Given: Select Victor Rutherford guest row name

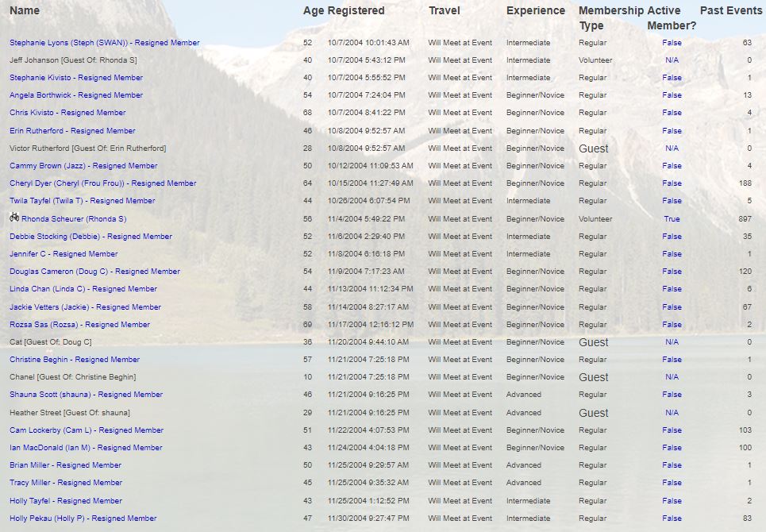Looking at the screenshot, I should point(88,148).
